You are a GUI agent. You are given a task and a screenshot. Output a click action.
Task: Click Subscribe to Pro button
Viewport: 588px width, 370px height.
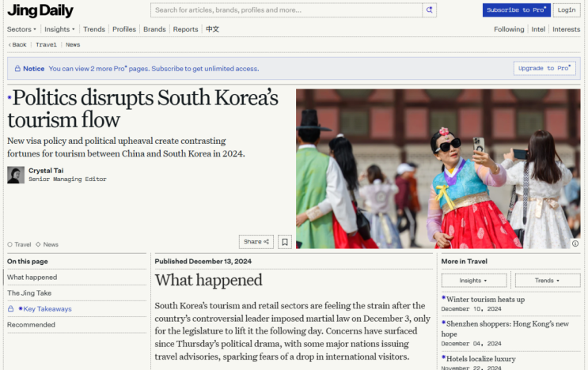coord(516,10)
